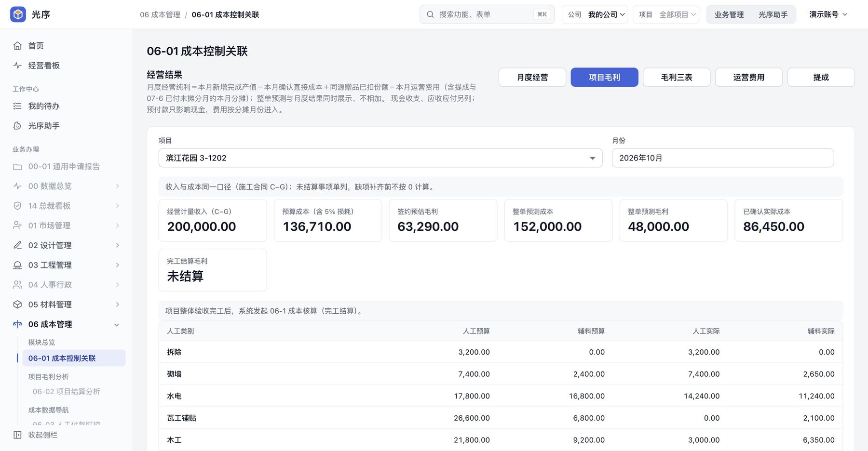Switch to 毛利三表 tab
This screenshot has height=451, width=868.
tap(677, 77)
